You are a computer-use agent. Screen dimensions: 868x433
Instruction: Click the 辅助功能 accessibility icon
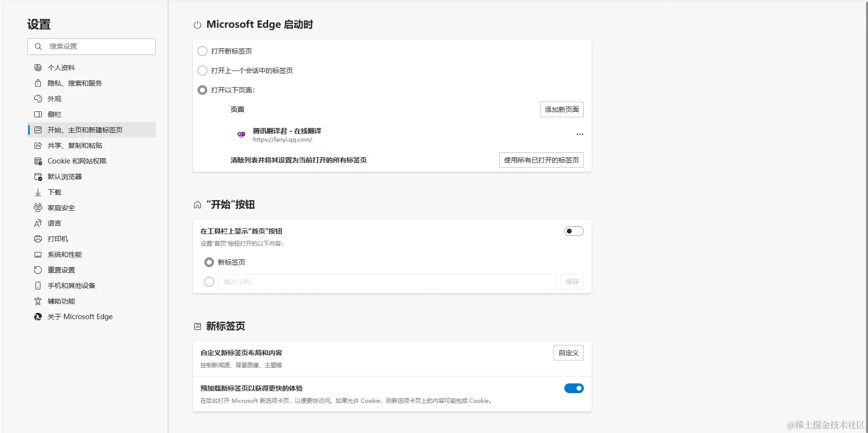point(38,301)
